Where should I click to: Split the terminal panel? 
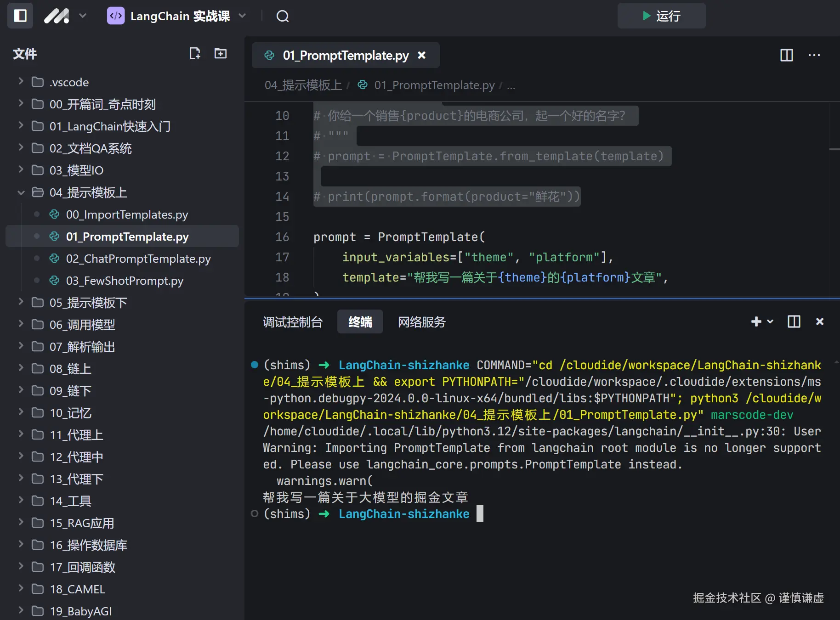(794, 321)
